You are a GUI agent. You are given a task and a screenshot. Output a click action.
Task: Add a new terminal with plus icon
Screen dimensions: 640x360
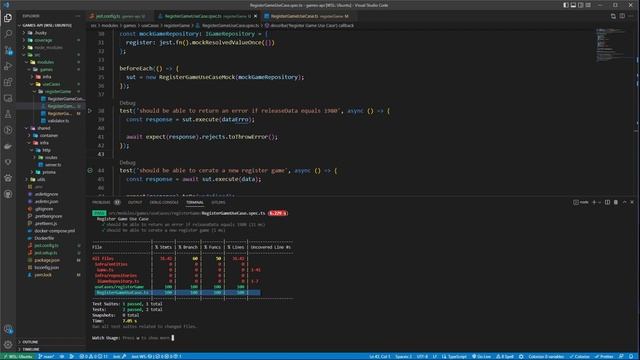point(594,202)
